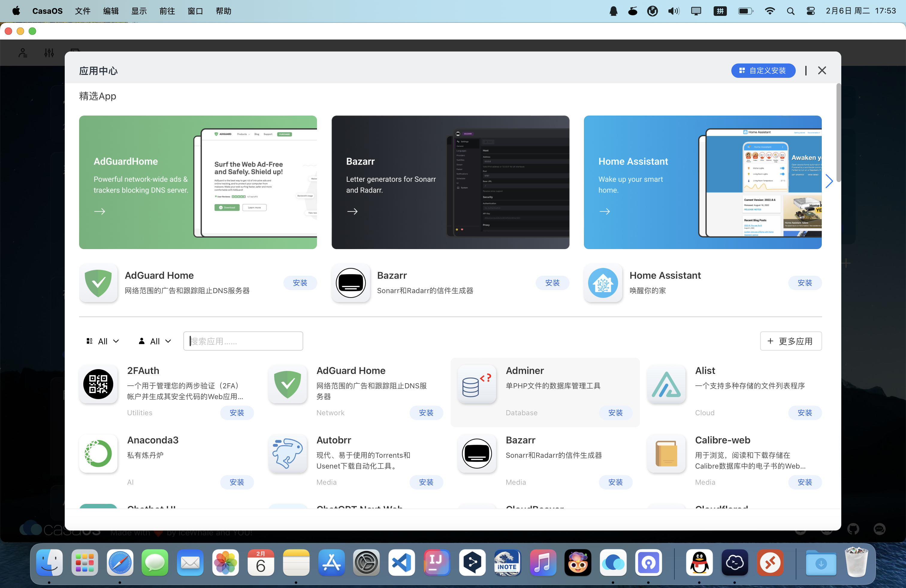
Task: Click the App Center vertical scrollbar
Action: [x=838, y=133]
